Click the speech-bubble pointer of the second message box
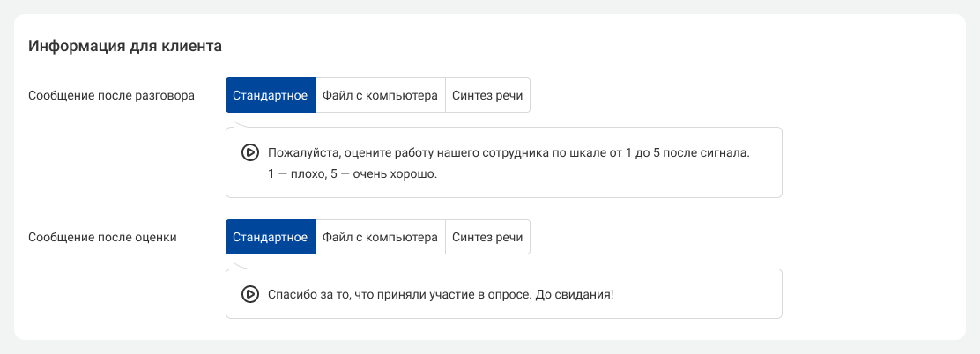 [x=234, y=265]
